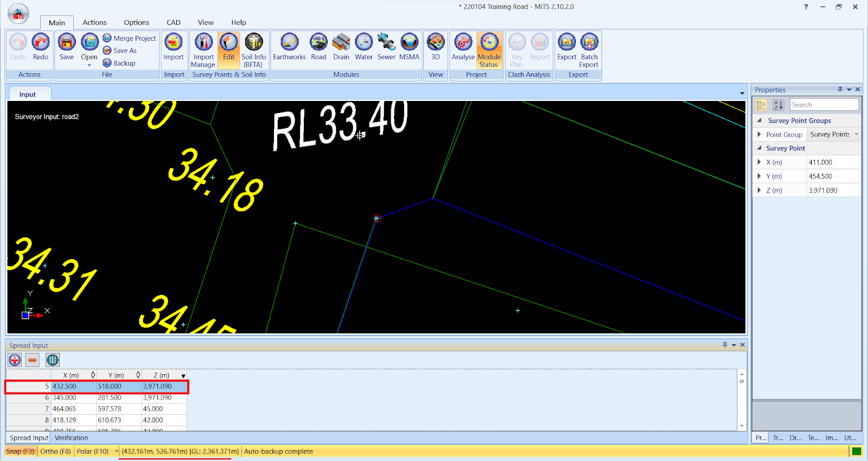Close the Properties panel
This screenshot has height=461, width=868.
[858, 90]
